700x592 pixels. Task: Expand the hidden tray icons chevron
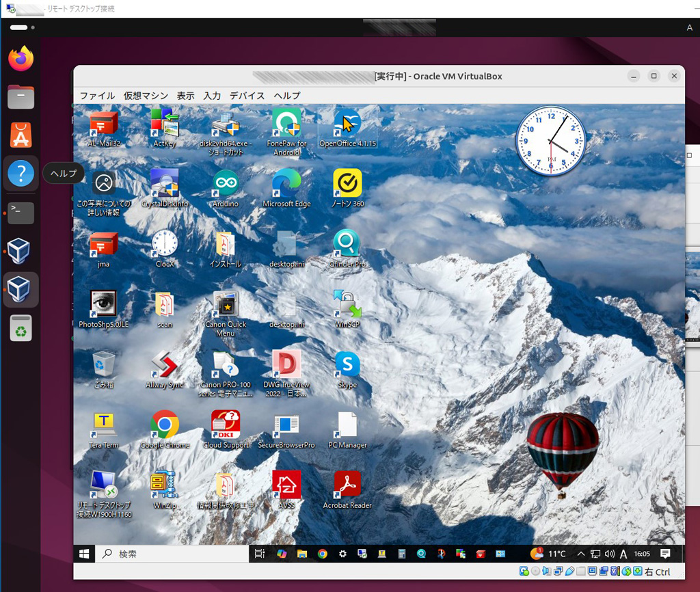[581, 554]
